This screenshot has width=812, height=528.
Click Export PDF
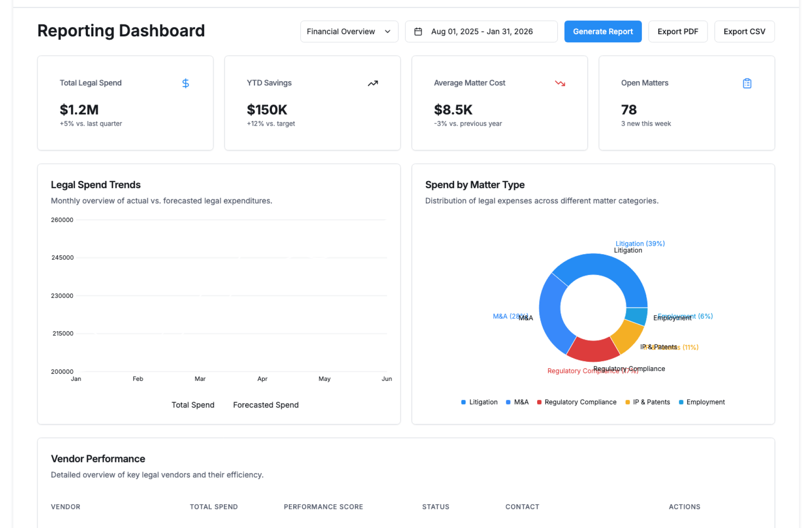678,32
